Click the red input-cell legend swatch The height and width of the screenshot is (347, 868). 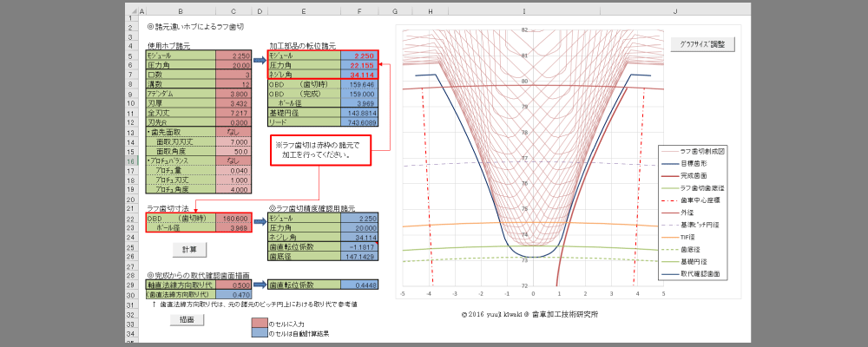point(260,323)
